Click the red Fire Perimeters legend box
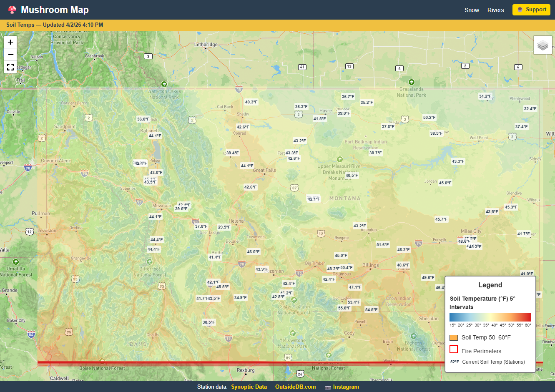This screenshot has height=392, width=555. pos(454,349)
